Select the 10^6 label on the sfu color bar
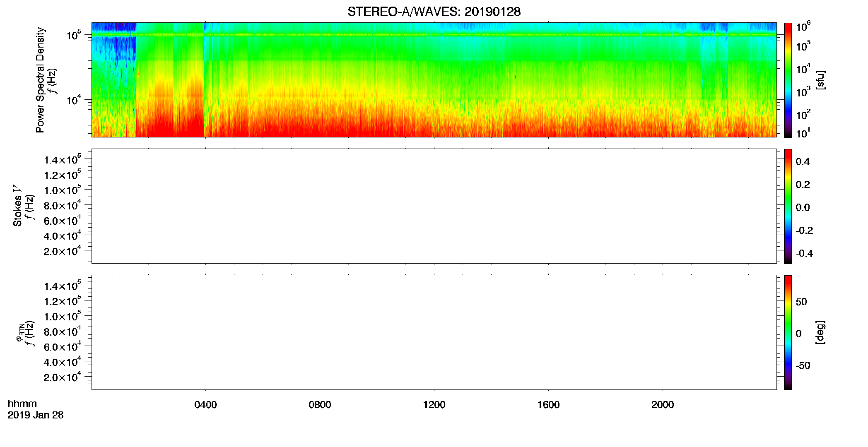 tap(803, 27)
